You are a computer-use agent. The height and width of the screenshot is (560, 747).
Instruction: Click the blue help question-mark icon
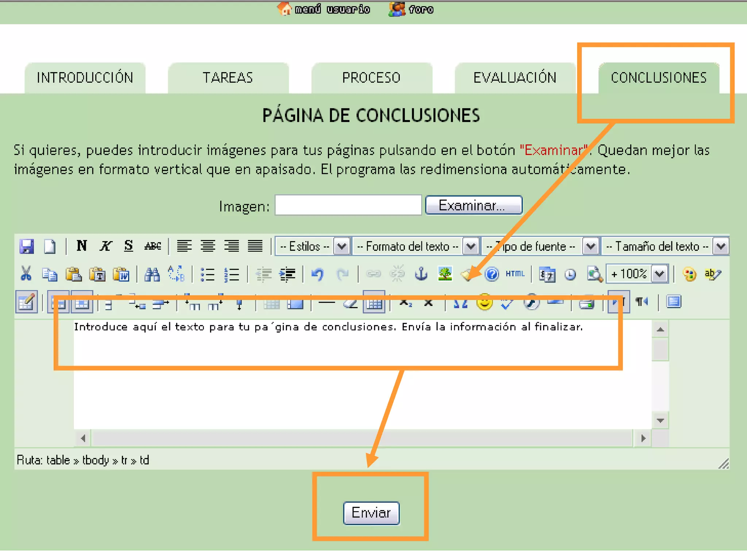(x=492, y=274)
